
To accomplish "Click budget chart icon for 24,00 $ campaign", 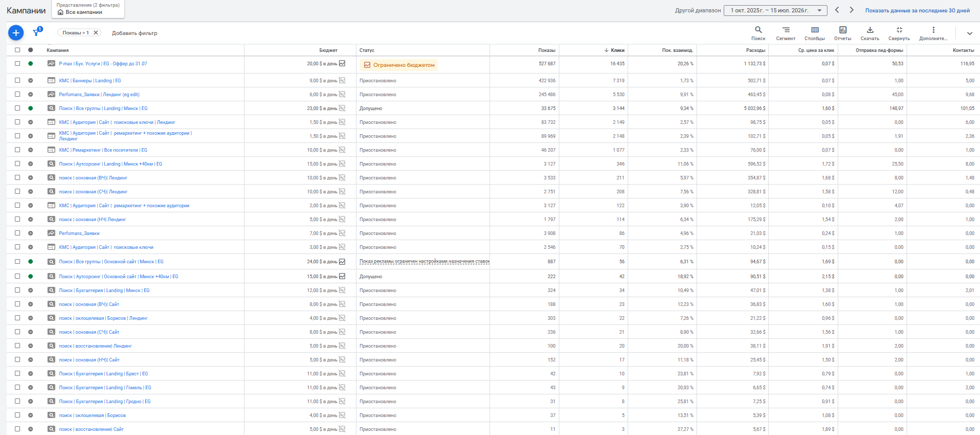I will pyautogui.click(x=342, y=261).
